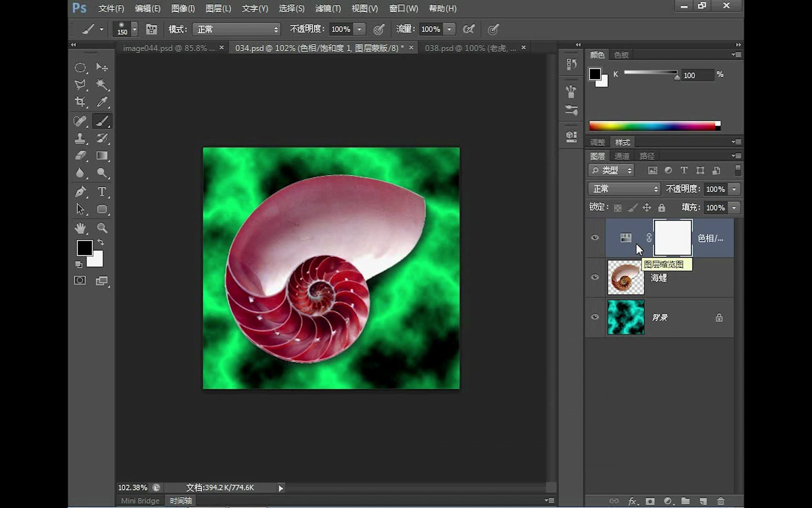Viewport: 812px width, 508px height.
Task: Add a layer style via fx button
Action: 632,501
